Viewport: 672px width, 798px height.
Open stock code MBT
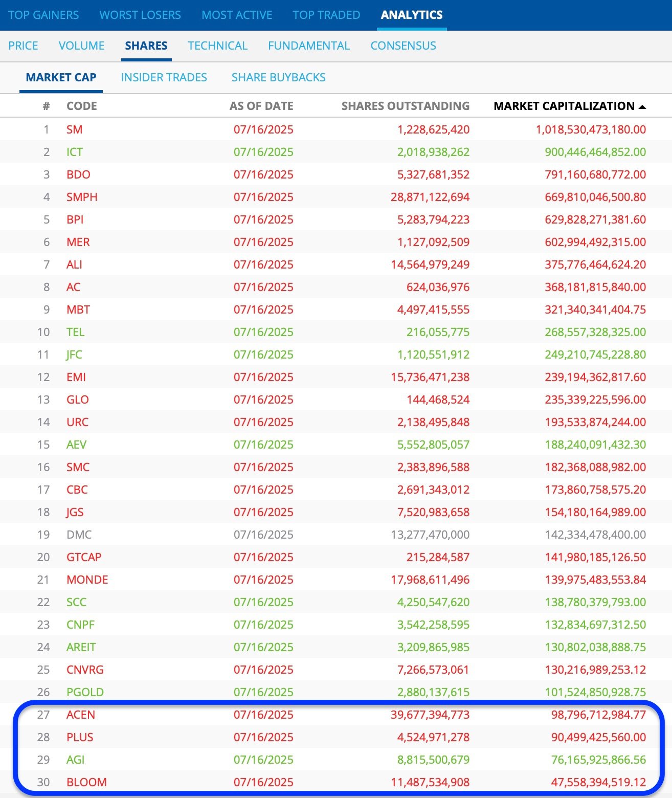[78, 309]
